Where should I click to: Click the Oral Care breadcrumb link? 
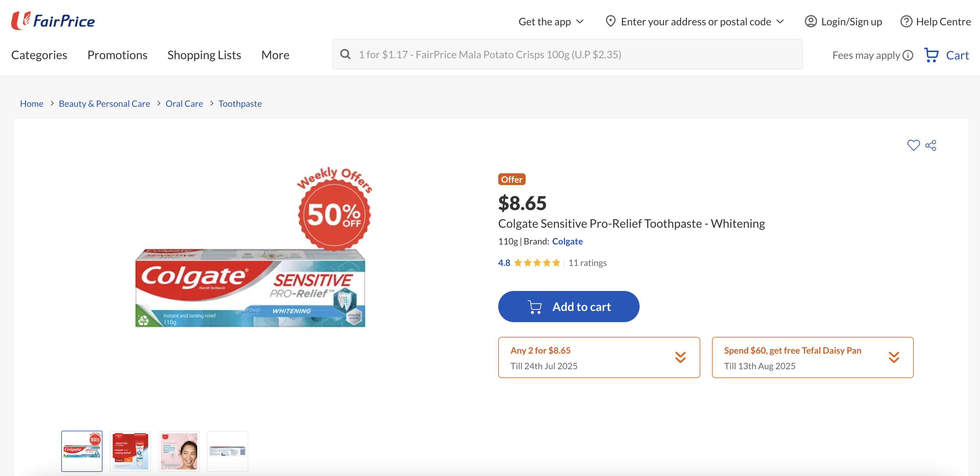click(x=184, y=104)
